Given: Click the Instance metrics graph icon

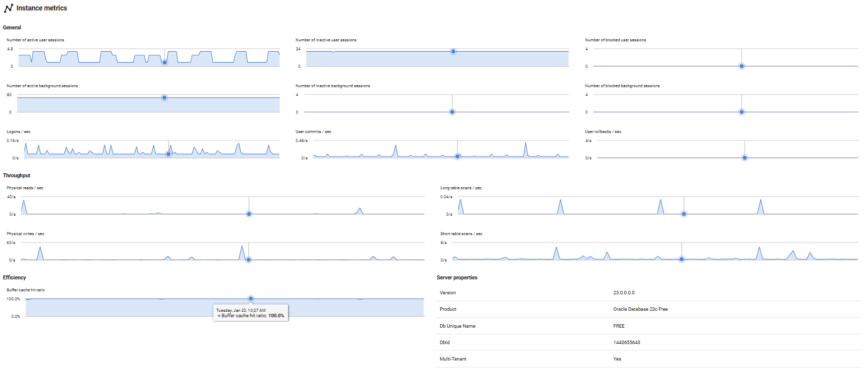Looking at the screenshot, I should tap(8, 8).
